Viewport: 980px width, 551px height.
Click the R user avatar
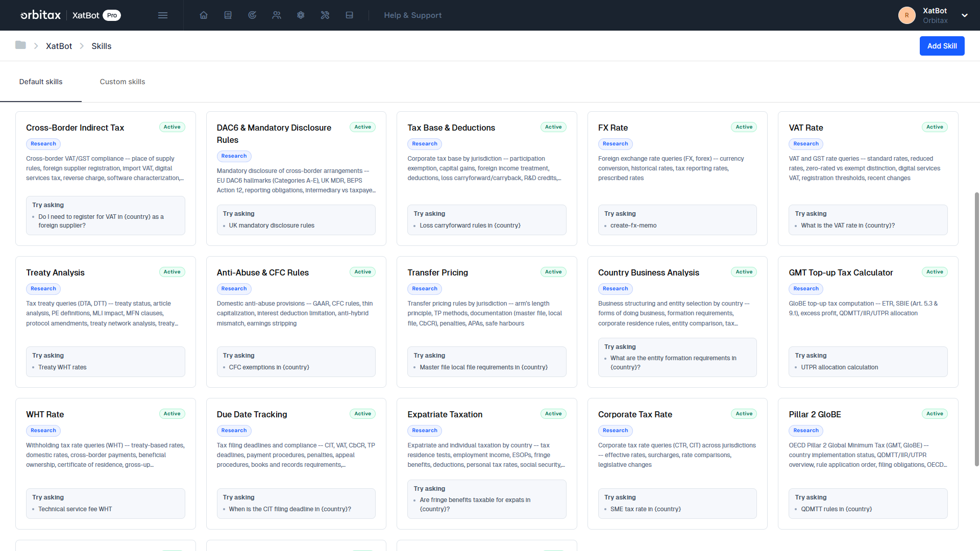point(906,15)
